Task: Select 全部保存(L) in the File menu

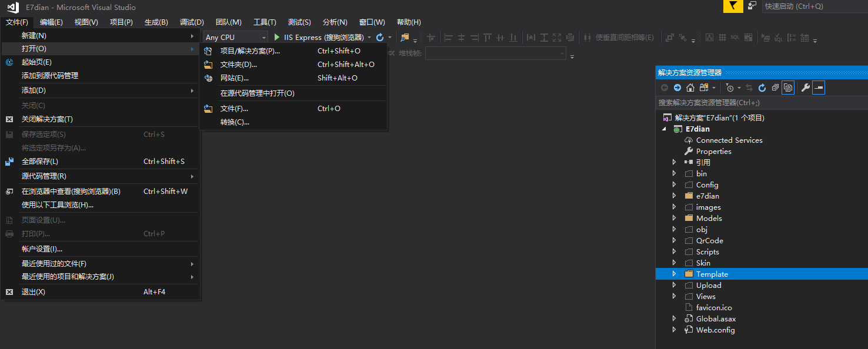Action: click(x=40, y=162)
